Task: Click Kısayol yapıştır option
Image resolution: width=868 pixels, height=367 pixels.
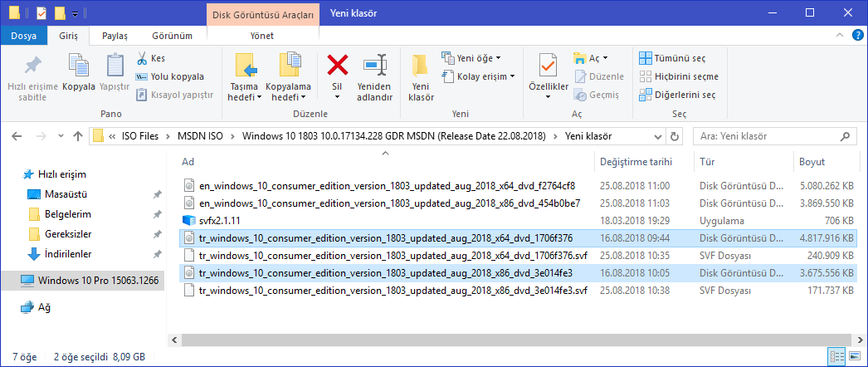Action: pyautogui.click(x=174, y=95)
